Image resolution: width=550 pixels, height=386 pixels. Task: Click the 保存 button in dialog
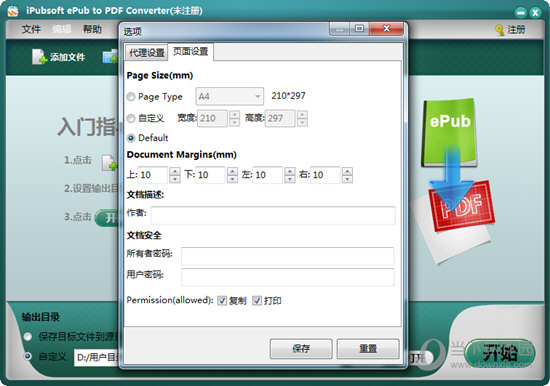point(301,348)
